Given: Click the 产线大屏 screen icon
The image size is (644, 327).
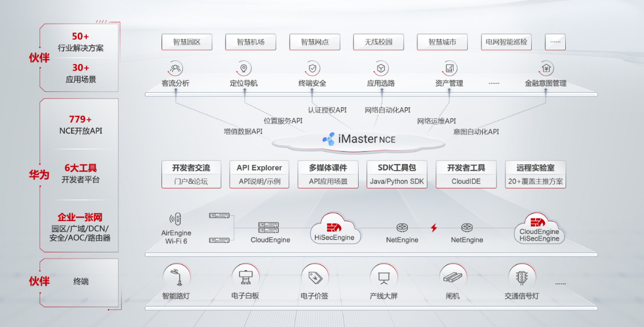Looking at the screenshot, I should point(383,277).
